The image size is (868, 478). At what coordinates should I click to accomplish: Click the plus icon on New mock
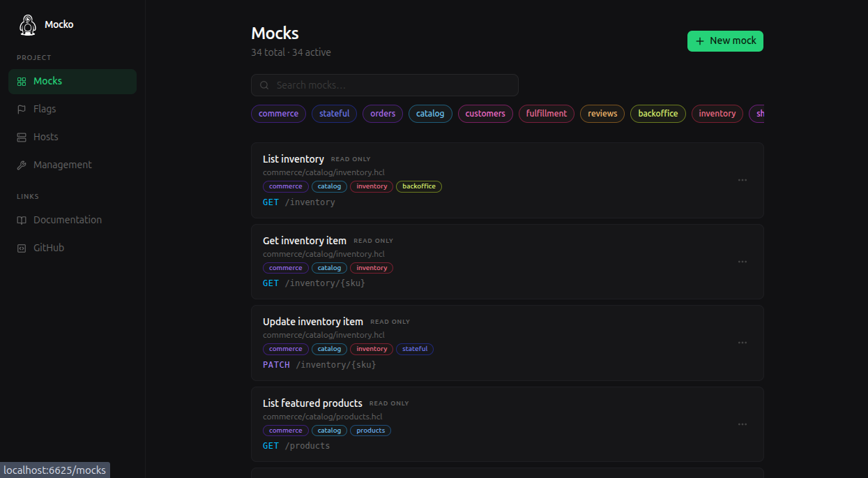point(700,41)
